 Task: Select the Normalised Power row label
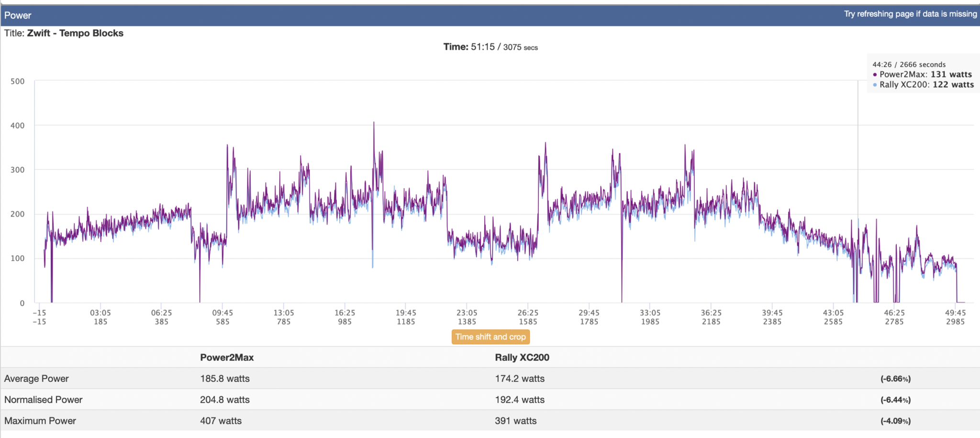click(43, 400)
